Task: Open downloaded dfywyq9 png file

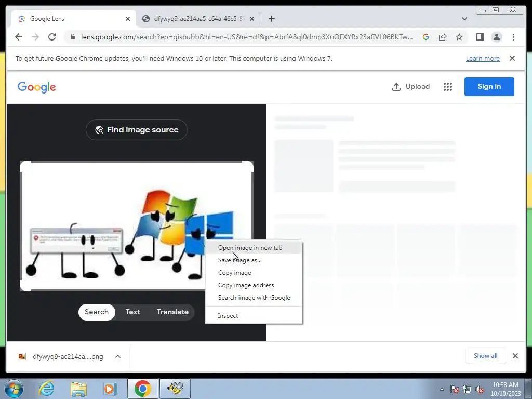Action: pos(61,356)
